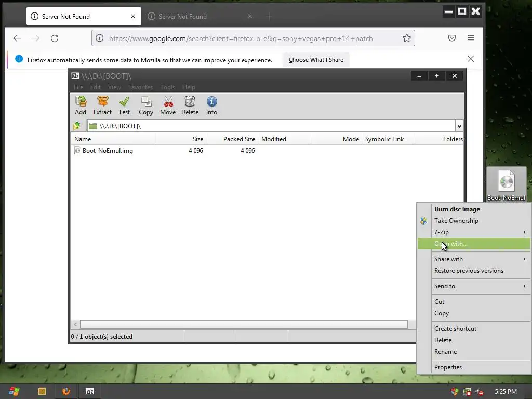
Task: Expand the Share with submenu
Action: (x=474, y=259)
